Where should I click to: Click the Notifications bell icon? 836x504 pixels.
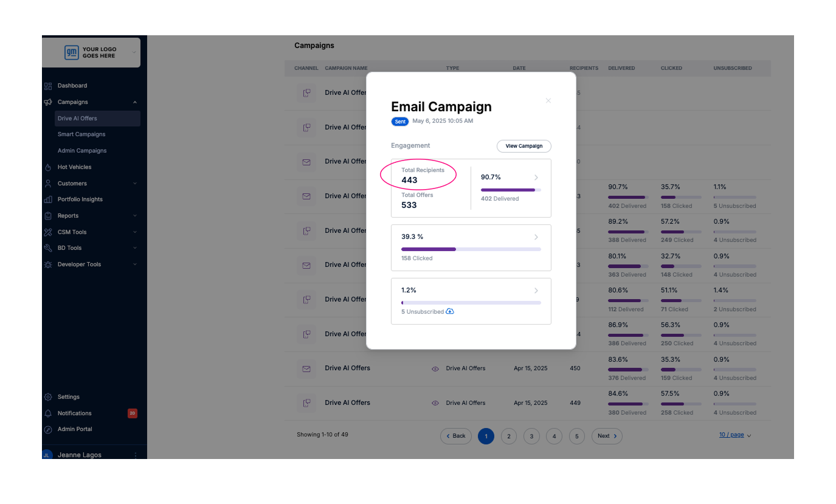click(x=48, y=413)
